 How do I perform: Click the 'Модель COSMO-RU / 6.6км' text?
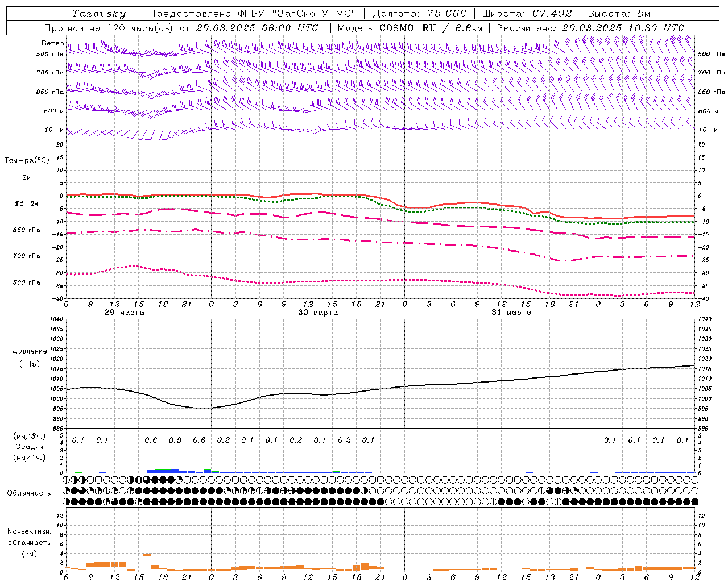click(x=410, y=28)
